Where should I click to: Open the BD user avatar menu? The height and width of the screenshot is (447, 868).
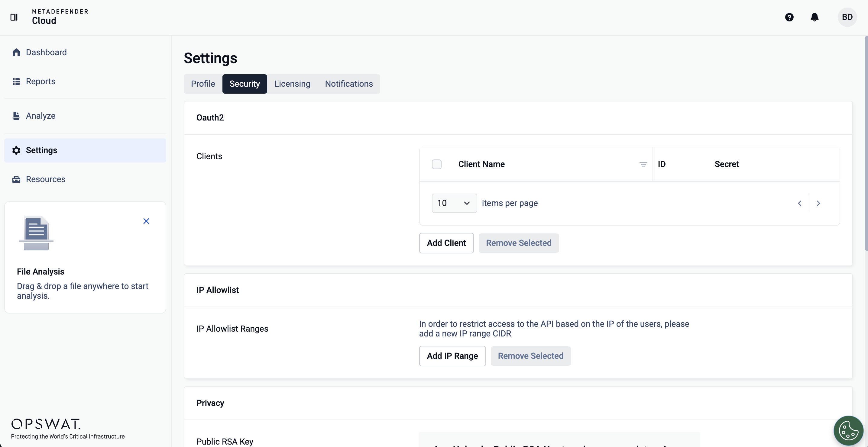(x=847, y=17)
